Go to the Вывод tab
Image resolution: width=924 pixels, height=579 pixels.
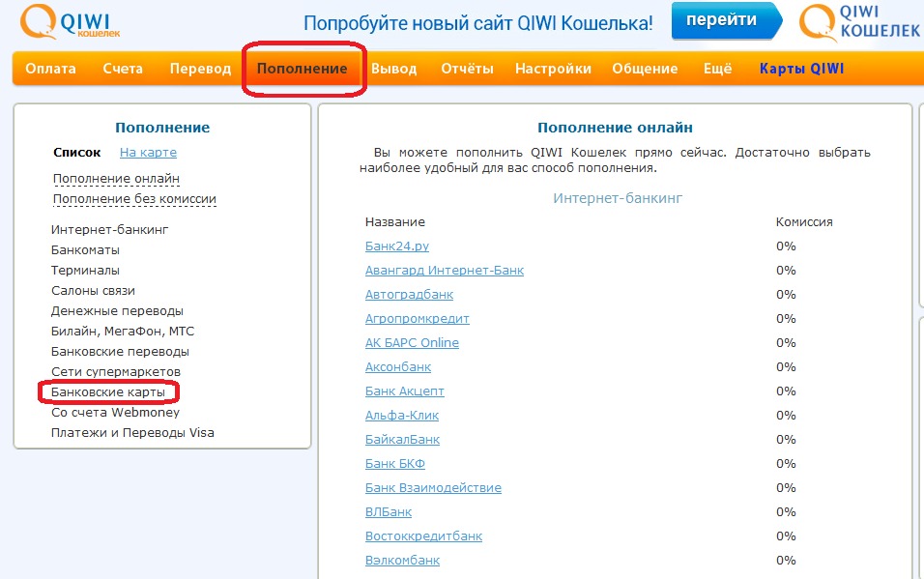pos(393,69)
